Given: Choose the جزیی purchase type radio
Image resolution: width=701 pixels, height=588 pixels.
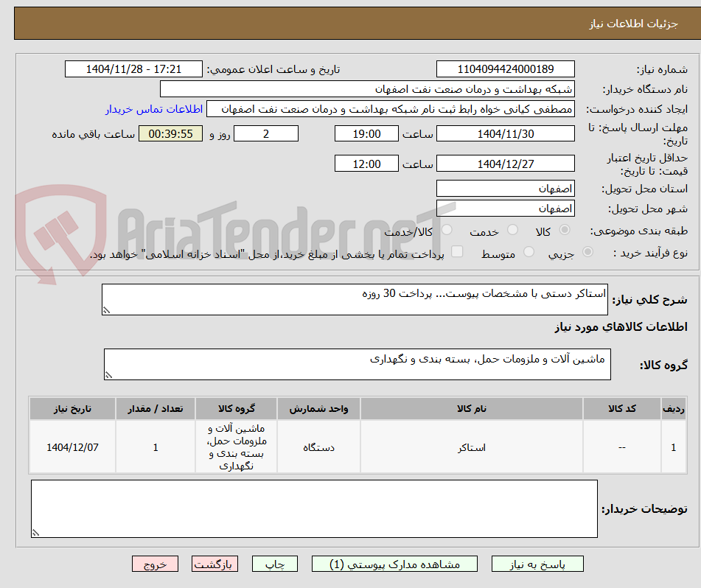Looking at the screenshot, I should [587, 252].
